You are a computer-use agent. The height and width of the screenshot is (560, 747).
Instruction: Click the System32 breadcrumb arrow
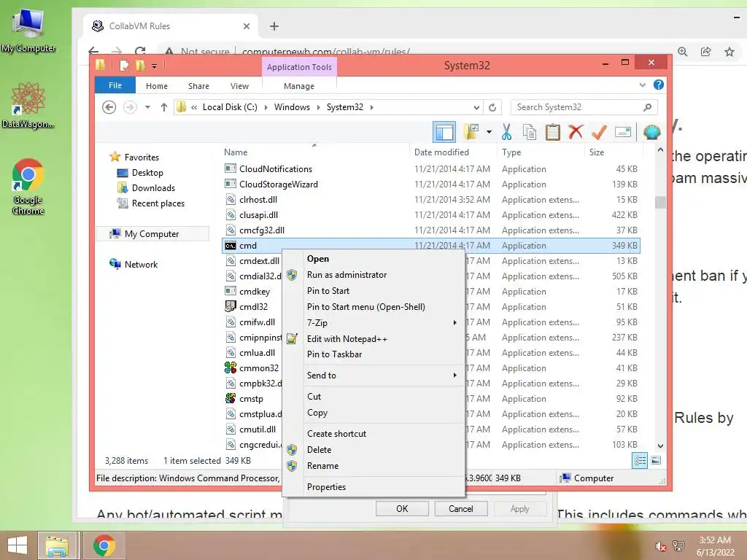(371, 107)
